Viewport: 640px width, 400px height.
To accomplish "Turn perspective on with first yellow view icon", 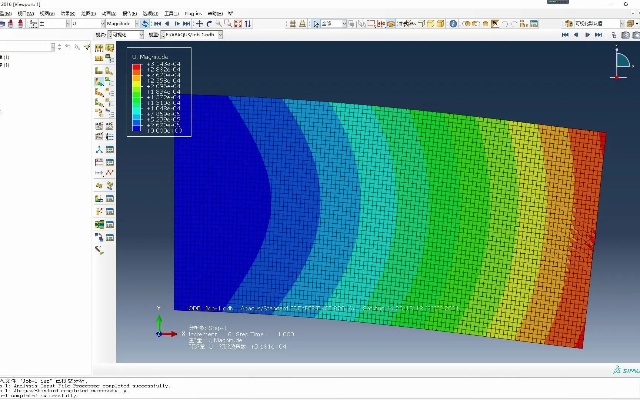I will (x=292, y=24).
